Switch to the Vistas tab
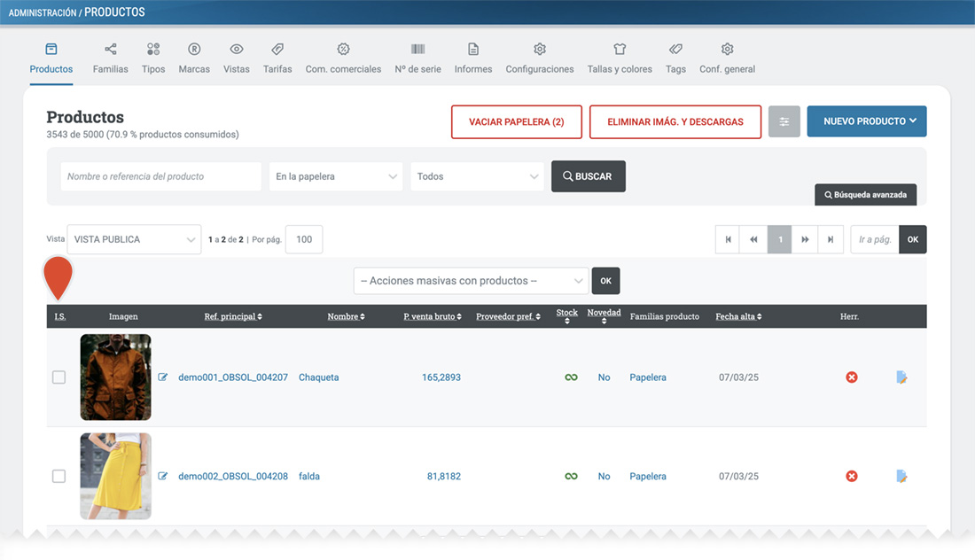The width and height of the screenshot is (975, 560). pos(237,58)
